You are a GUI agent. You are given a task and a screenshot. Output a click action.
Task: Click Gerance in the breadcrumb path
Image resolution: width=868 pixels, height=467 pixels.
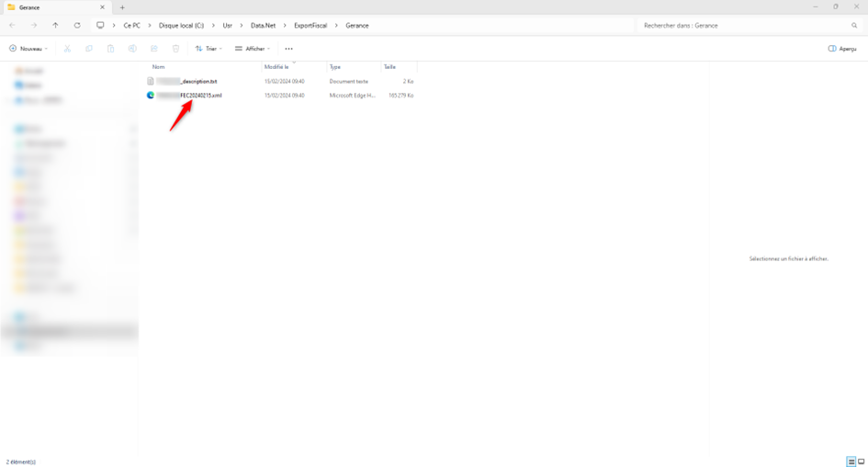pos(357,26)
